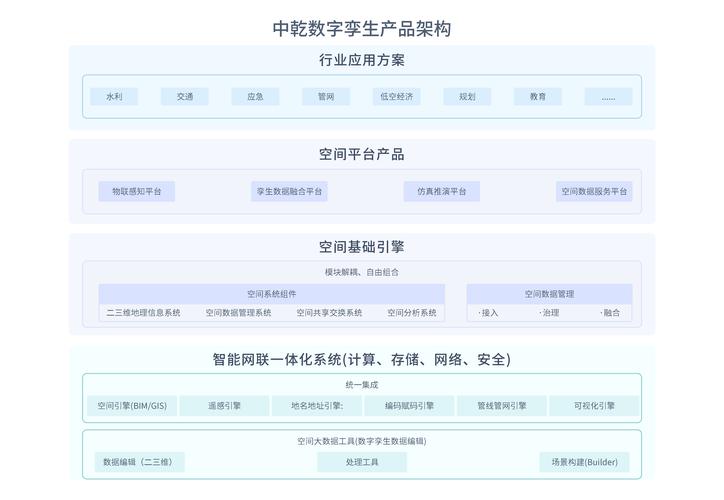The height and width of the screenshot is (500, 724).
Task: Click the 智能网联一体化系统 heading
Action: click(x=362, y=359)
